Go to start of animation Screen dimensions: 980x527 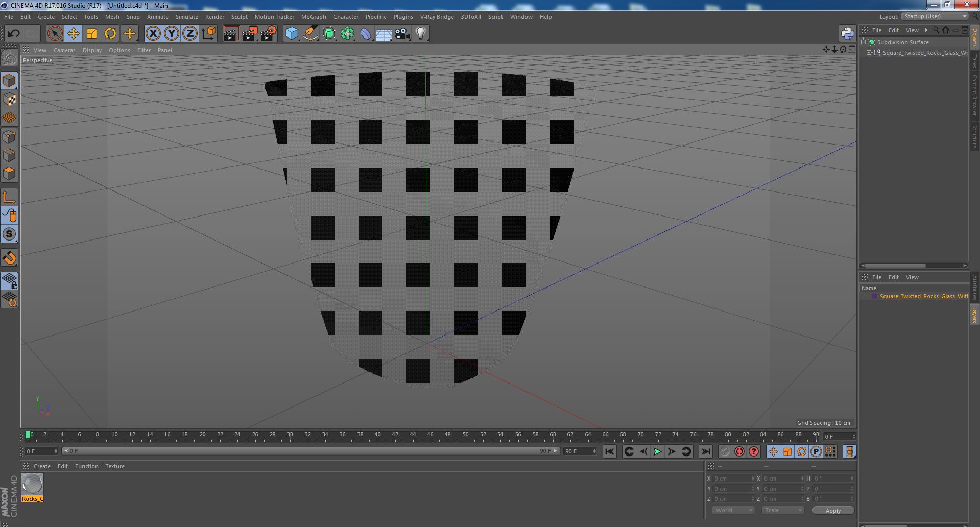pos(609,451)
